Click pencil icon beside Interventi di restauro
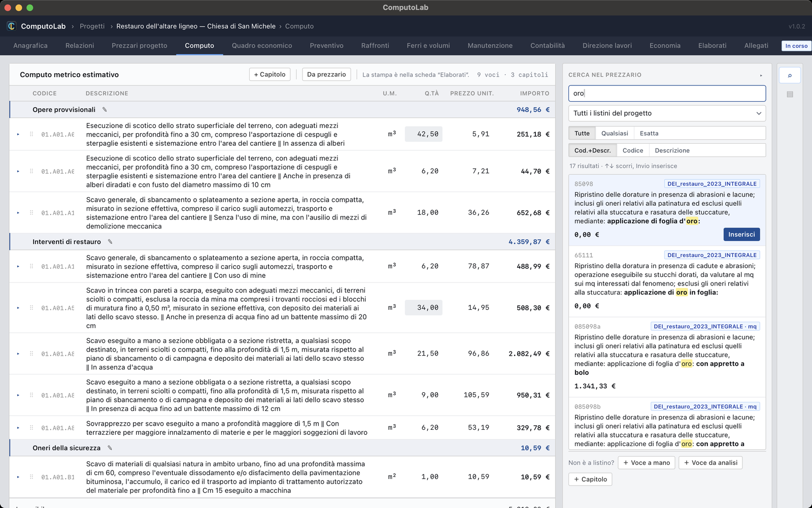Image resolution: width=812 pixels, height=508 pixels. tap(110, 242)
